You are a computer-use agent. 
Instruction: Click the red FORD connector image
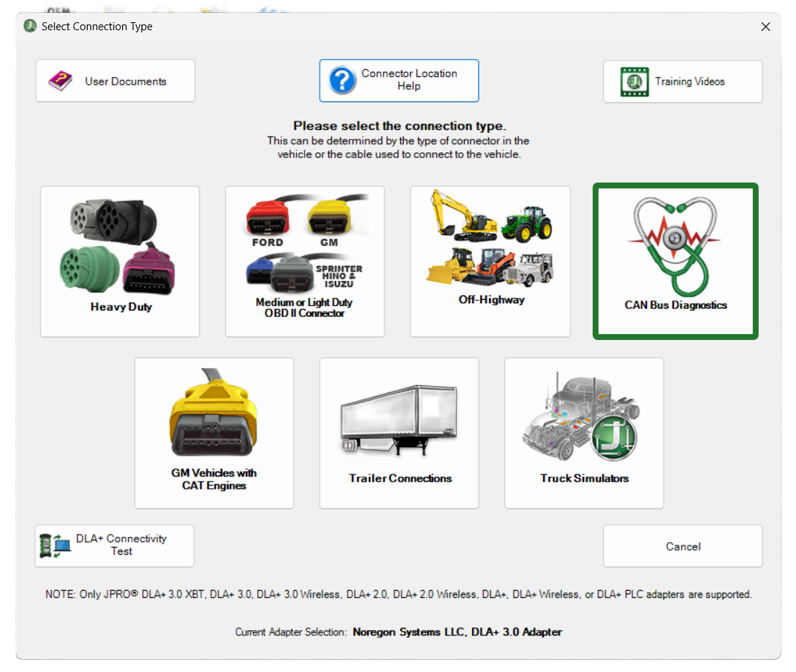pos(267,218)
